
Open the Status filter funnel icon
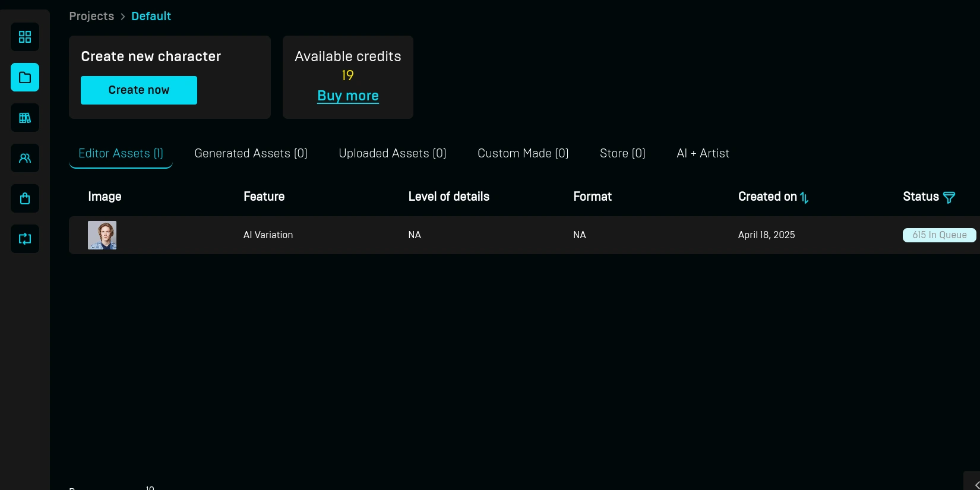tap(949, 197)
